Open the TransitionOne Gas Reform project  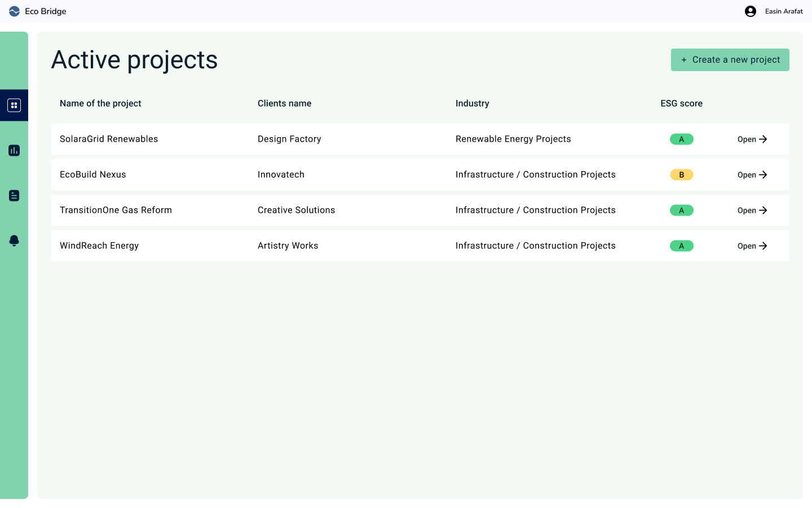(752, 211)
